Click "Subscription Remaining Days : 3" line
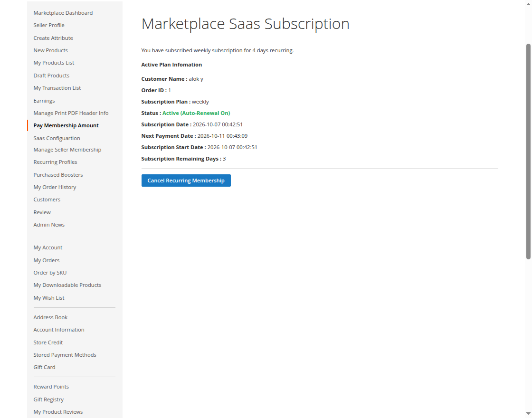 point(183,159)
